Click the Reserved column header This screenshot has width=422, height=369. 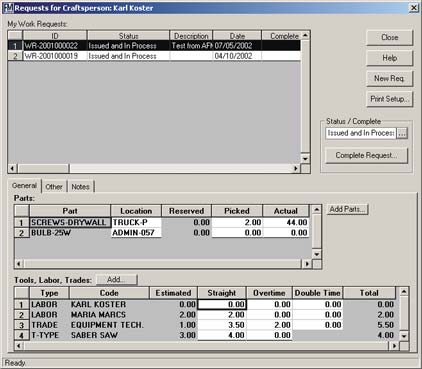[186, 211]
